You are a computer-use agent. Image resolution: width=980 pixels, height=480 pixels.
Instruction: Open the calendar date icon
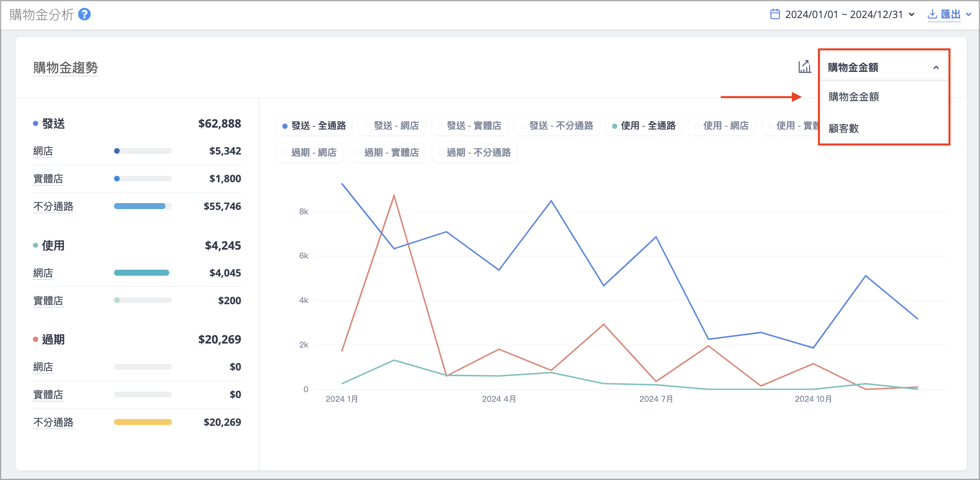[x=775, y=14]
